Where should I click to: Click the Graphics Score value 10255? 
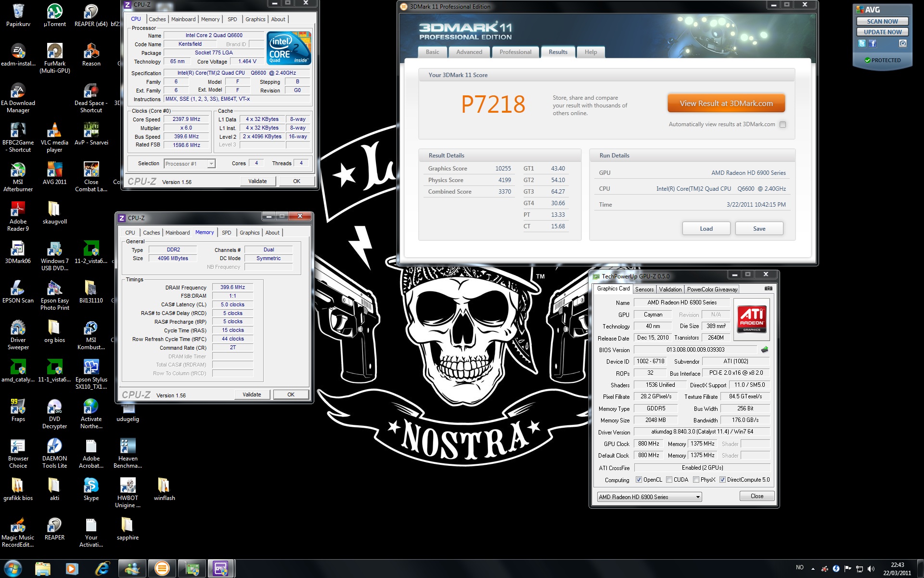pos(503,169)
